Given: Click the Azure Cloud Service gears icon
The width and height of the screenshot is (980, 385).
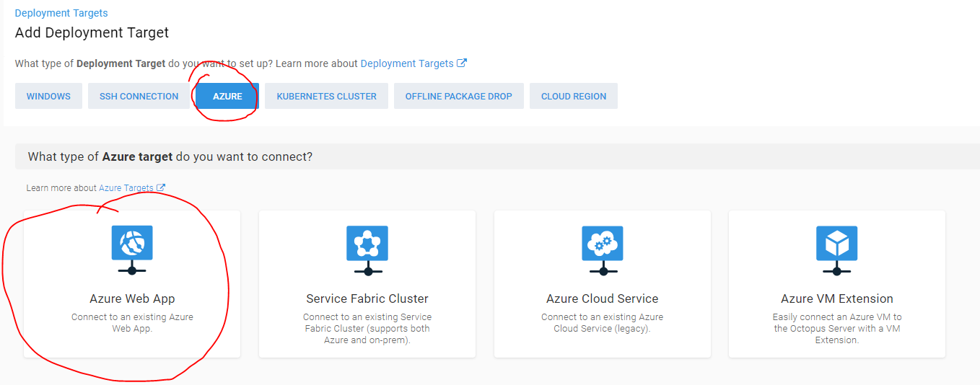Looking at the screenshot, I should [603, 243].
